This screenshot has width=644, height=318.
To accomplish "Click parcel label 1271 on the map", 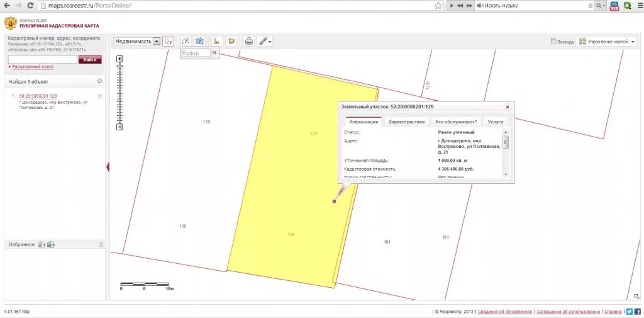I will coord(428,85).
